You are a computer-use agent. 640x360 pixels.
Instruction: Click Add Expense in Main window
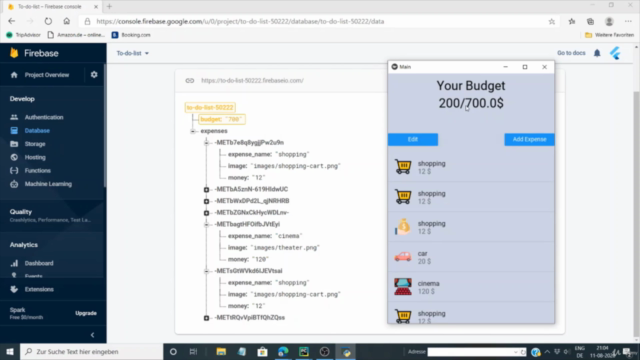coord(529,140)
